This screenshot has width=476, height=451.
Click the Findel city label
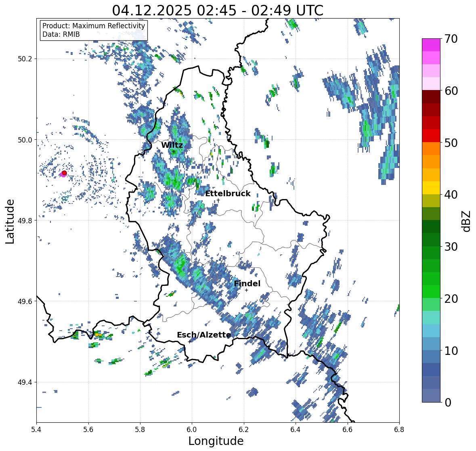(247, 283)
